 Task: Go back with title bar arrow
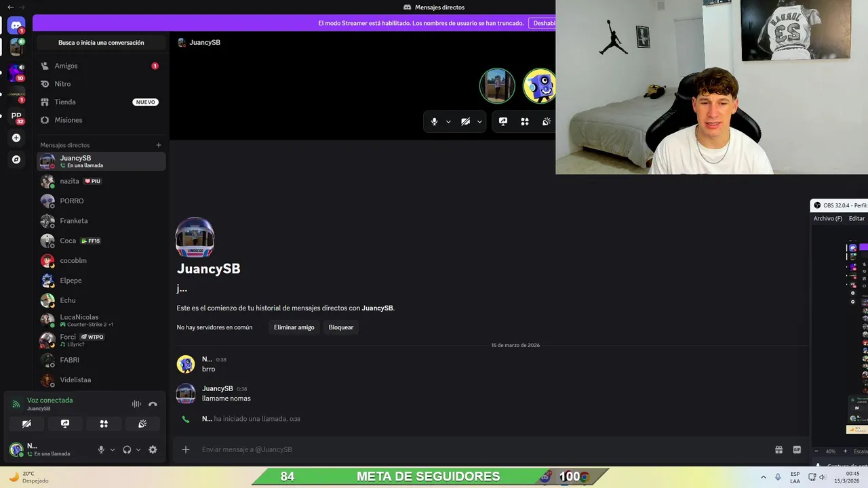10,7
